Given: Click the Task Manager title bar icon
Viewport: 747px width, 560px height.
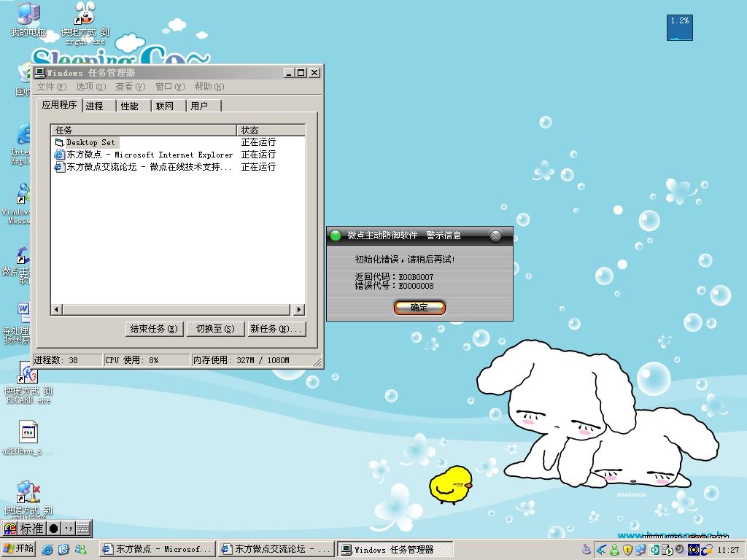Looking at the screenshot, I should tap(40, 73).
